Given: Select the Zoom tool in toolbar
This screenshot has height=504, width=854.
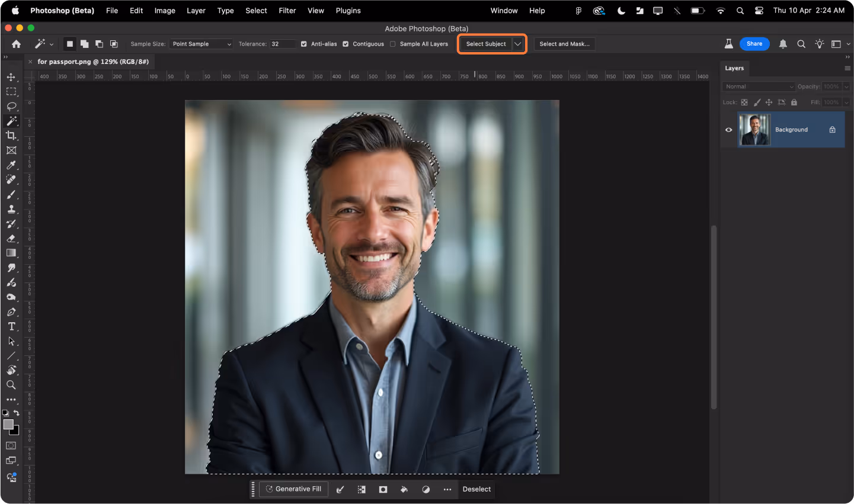Looking at the screenshot, I should pos(11,385).
